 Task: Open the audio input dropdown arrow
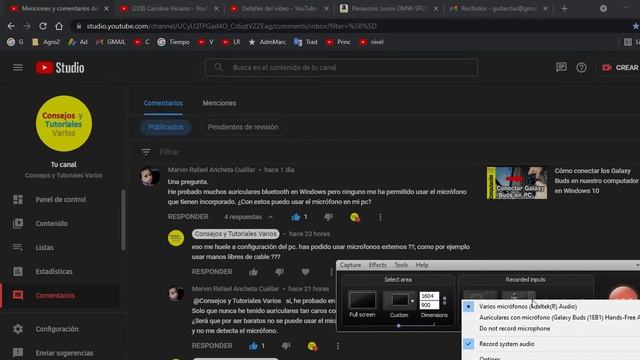531,296
